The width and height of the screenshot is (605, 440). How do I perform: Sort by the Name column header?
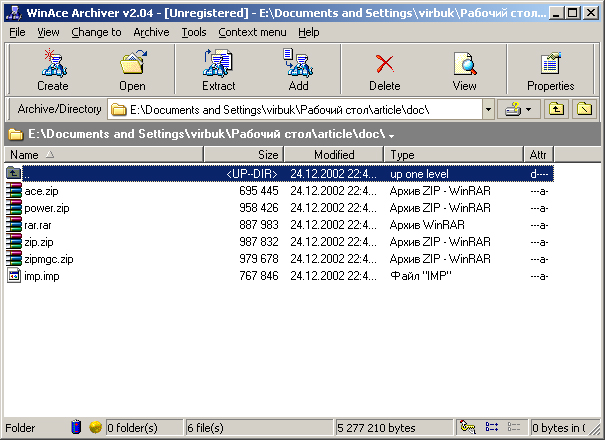tap(104, 154)
